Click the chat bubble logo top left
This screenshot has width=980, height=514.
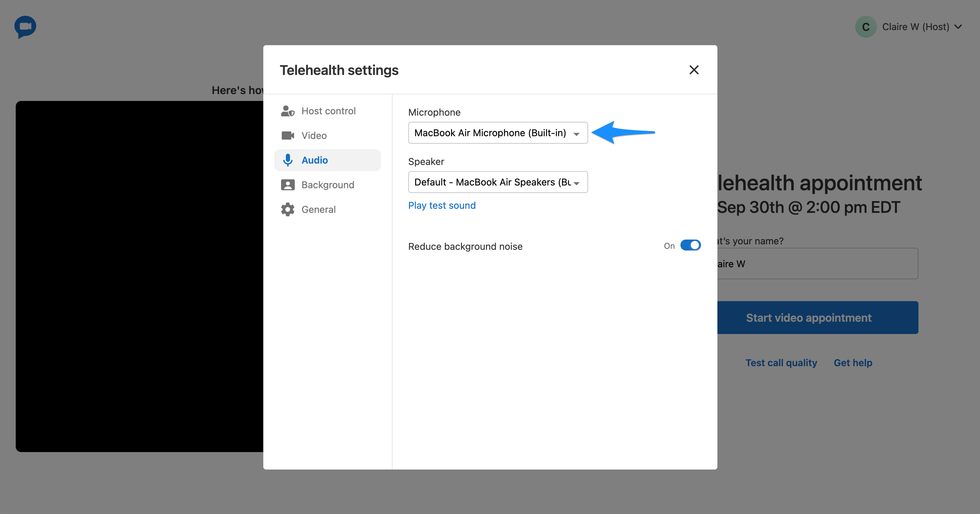point(24,27)
